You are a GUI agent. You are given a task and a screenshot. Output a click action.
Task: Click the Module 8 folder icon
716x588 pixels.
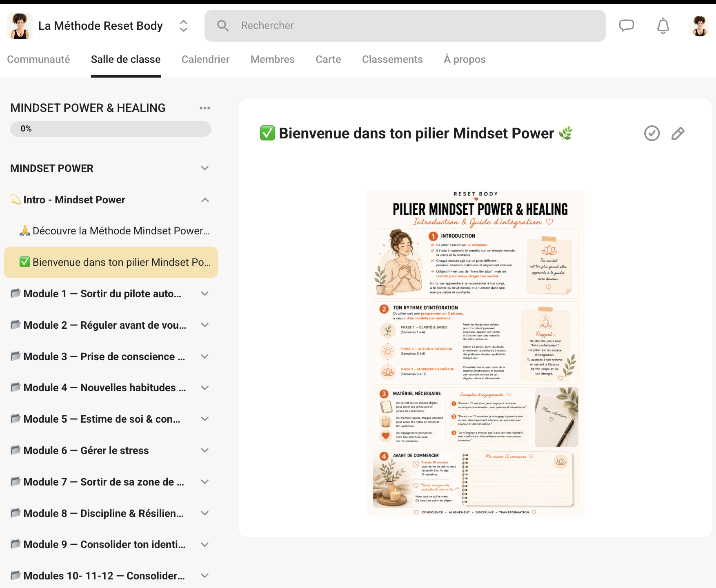(x=16, y=513)
